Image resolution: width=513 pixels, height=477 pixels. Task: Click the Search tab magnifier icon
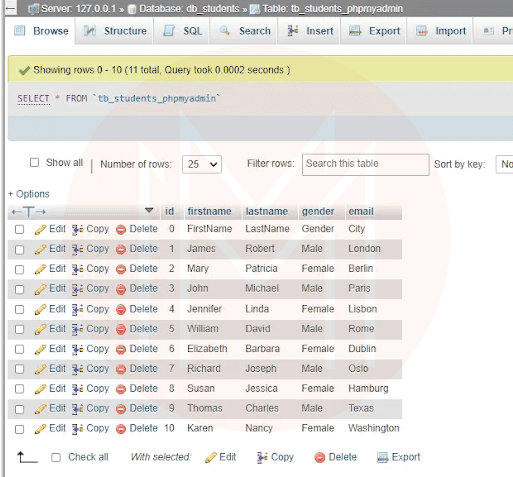(x=224, y=31)
